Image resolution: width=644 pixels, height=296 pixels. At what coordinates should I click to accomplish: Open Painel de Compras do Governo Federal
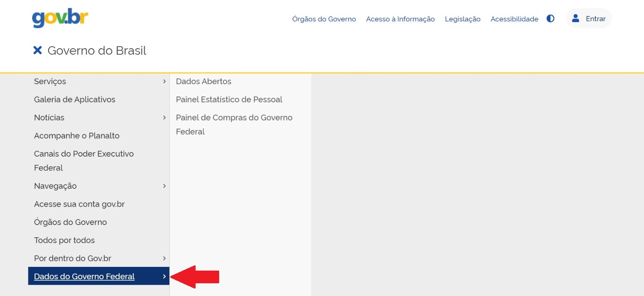(x=234, y=124)
